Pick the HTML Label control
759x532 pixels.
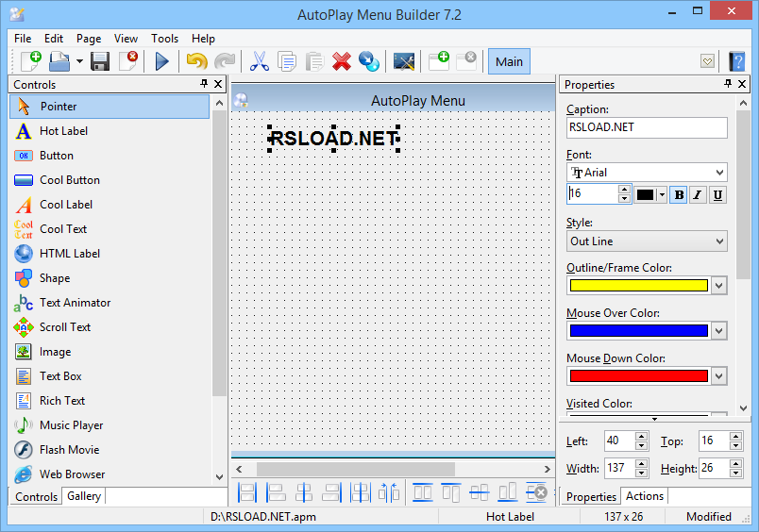pos(110,254)
